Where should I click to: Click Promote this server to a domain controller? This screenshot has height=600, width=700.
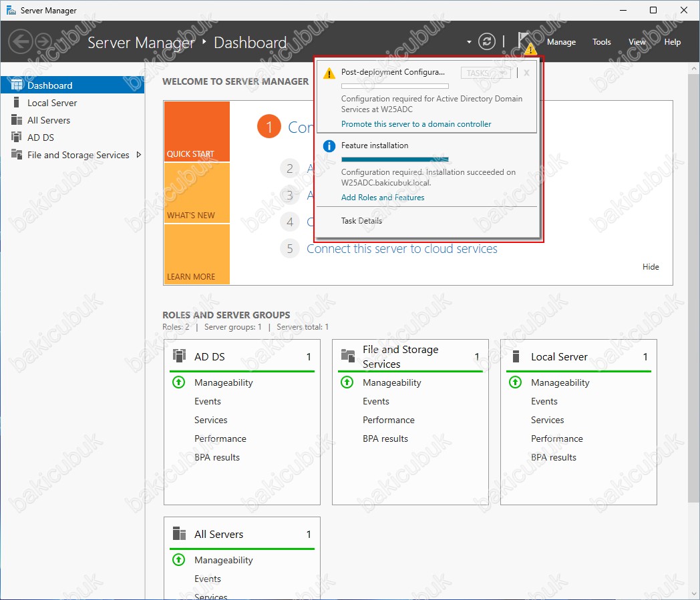click(416, 124)
